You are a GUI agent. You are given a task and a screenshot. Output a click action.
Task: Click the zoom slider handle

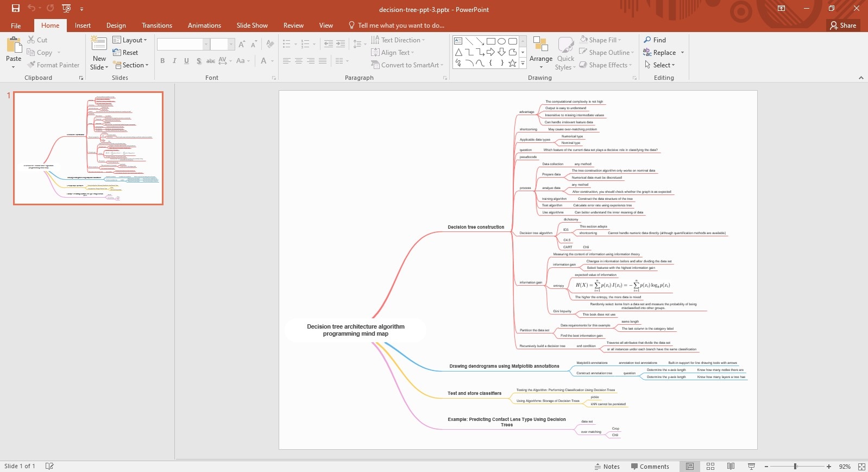tap(795, 467)
